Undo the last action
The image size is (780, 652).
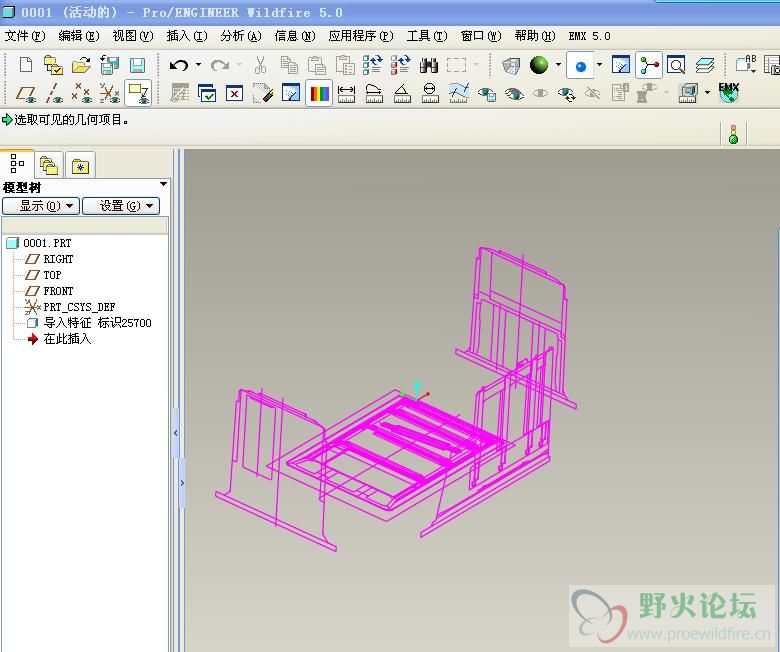point(179,65)
